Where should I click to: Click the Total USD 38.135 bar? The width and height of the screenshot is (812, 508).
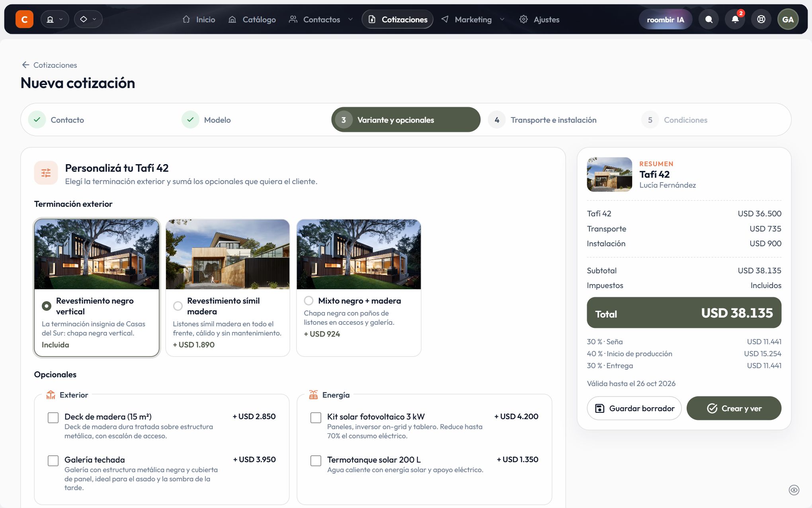coord(684,313)
